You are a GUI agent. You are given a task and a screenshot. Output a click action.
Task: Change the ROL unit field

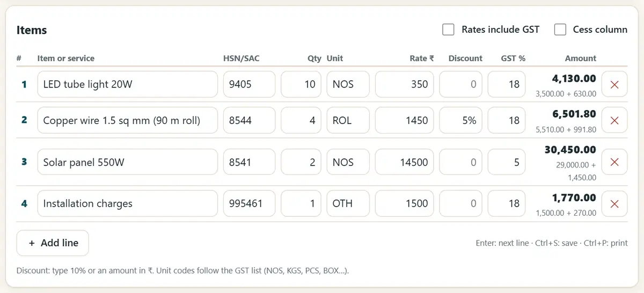(x=348, y=120)
